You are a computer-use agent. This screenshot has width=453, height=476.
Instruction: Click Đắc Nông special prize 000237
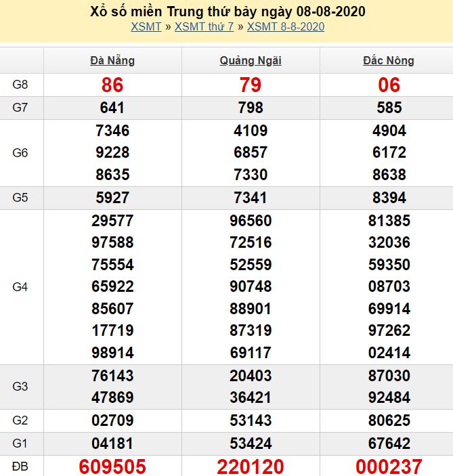[389, 466]
